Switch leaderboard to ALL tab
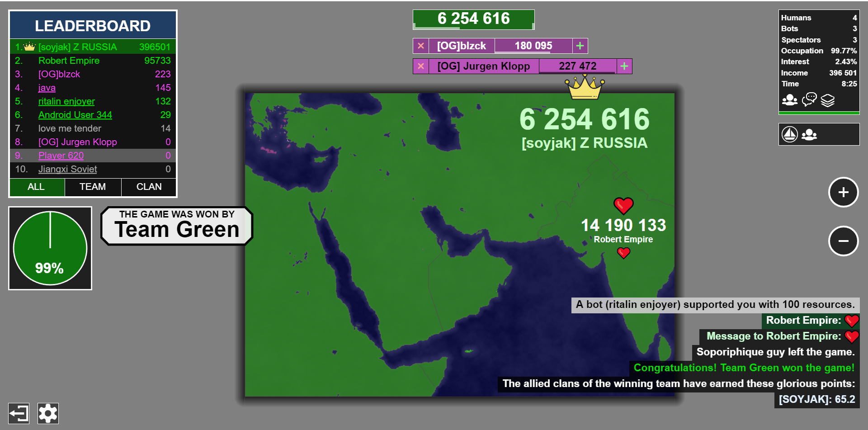Image resolution: width=868 pixels, height=430 pixels. (37, 187)
